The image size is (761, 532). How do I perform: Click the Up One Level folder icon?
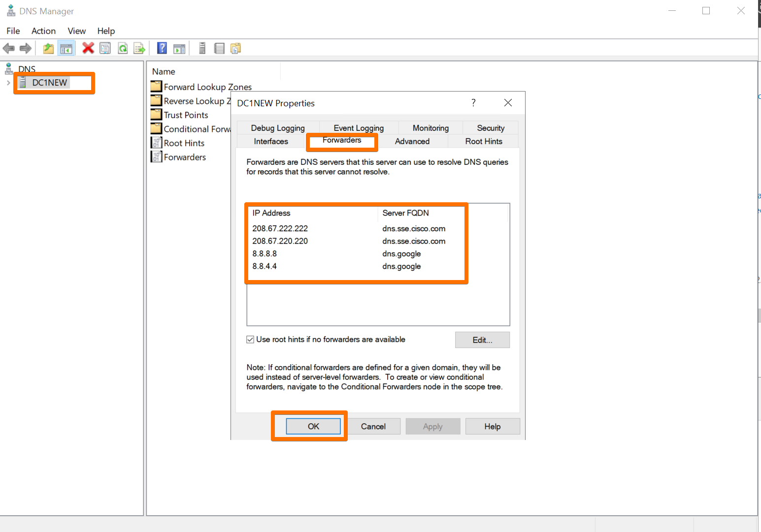(48, 48)
